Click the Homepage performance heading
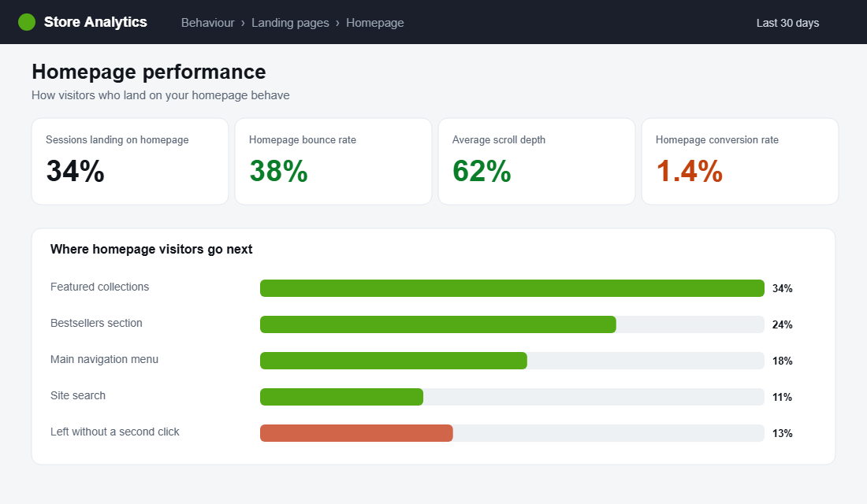Viewport: 867px width, 504px height. coord(149,72)
